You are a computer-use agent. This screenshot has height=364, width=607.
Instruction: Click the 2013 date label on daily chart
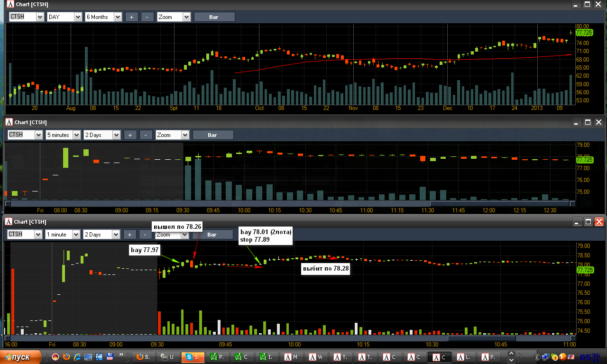[537, 108]
